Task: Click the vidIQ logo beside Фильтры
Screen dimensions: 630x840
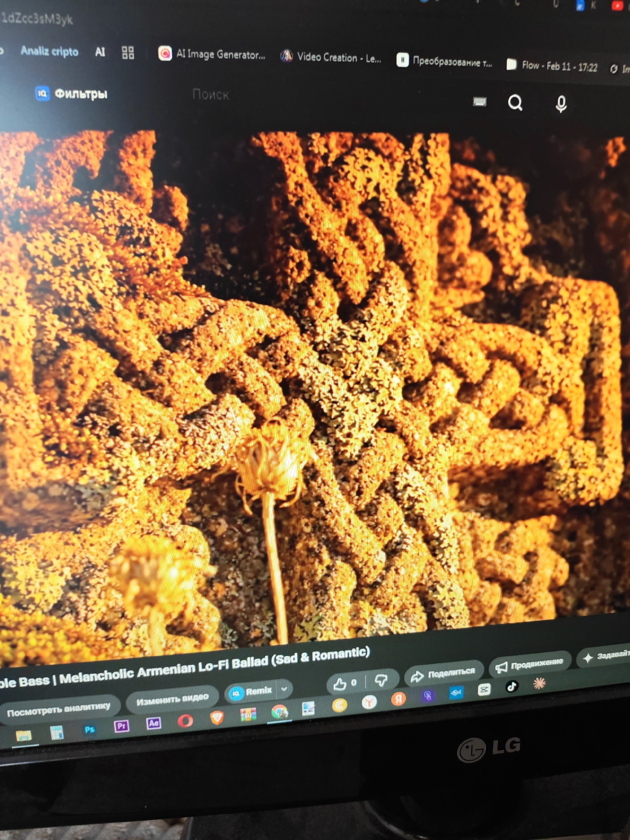Action: (x=42, y=93)
